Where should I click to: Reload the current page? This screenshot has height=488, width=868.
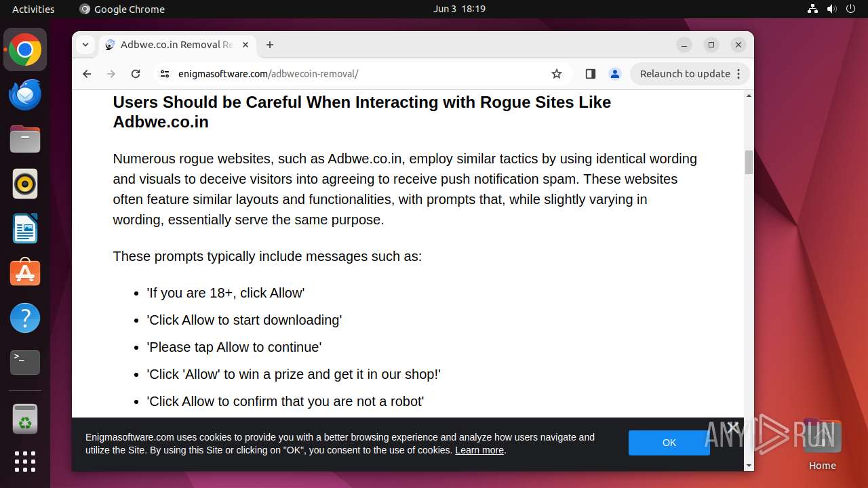[x=136, y=74]
